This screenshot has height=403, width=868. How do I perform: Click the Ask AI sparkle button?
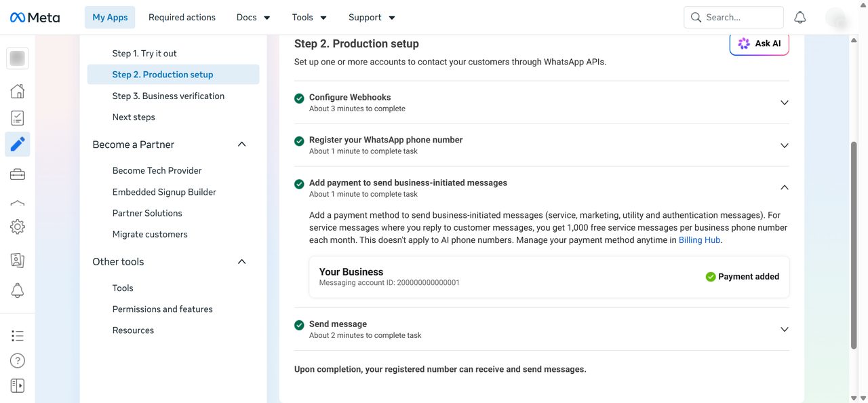[x=759, y=43]
